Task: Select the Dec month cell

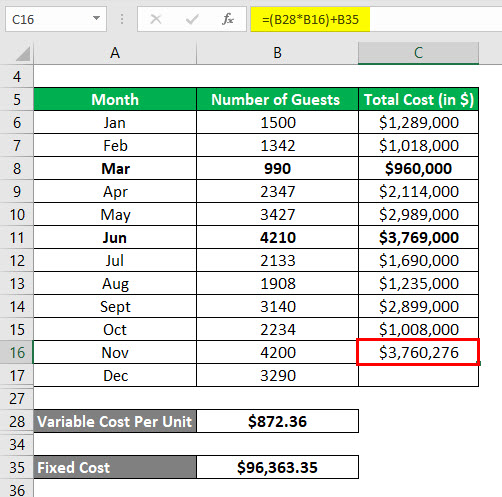Action: point(115,375)
